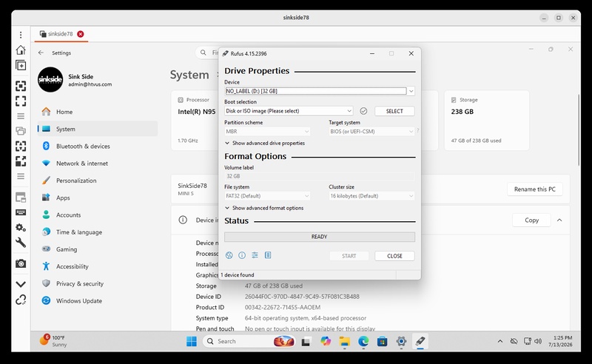Click the Rufus icon in the taskbar
The image size is (592, 364).
(x=420, y=341)
